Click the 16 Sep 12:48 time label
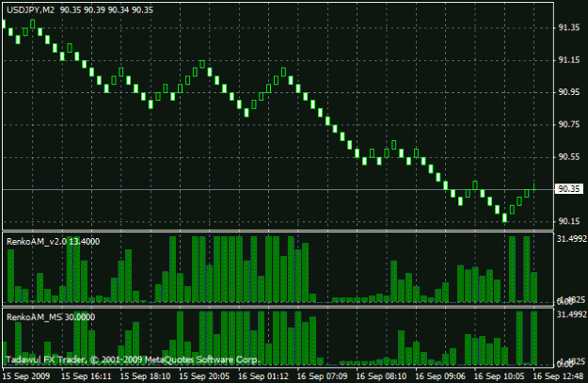Screen dimensions: 588x383 click(559, 375)
